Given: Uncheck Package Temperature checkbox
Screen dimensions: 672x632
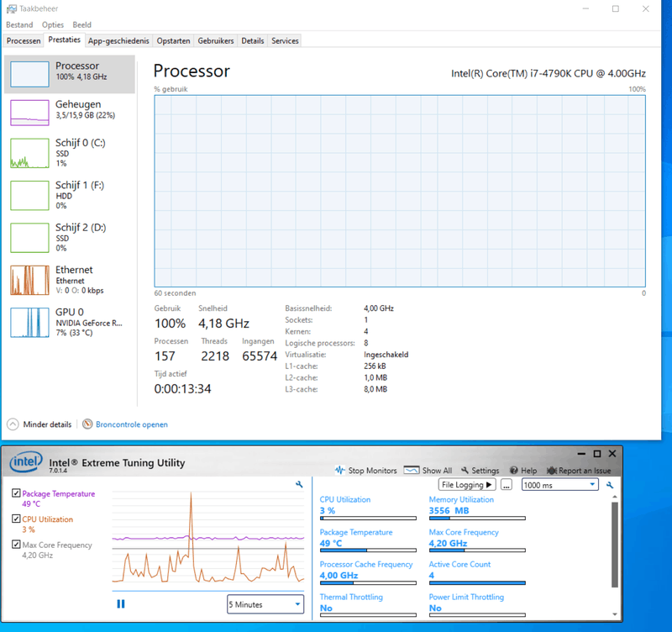Looking at the screenshot, I should [16, 493].
